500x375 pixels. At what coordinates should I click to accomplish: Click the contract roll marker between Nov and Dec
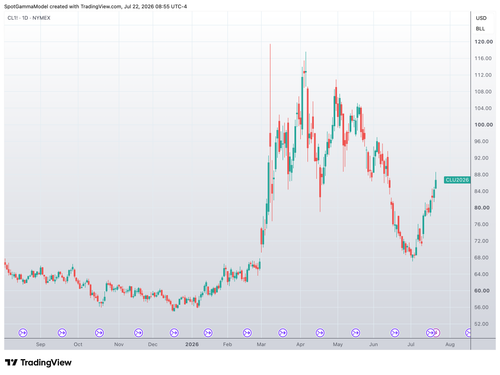click(x=138, y=332)
